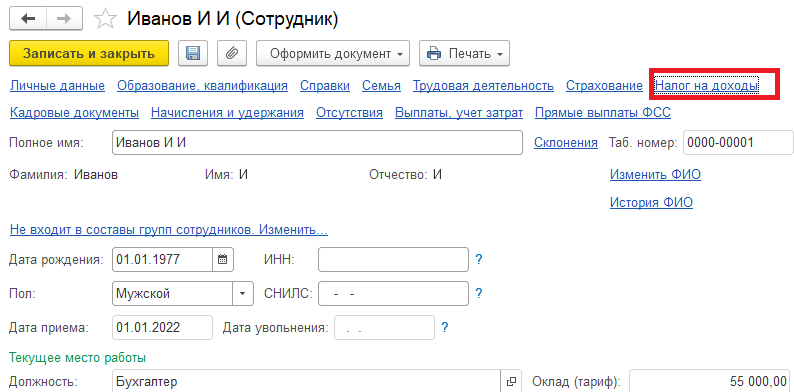Open Прямые выплаты ФСС link
Screen dimensions: 794x392
click(603, 112)
